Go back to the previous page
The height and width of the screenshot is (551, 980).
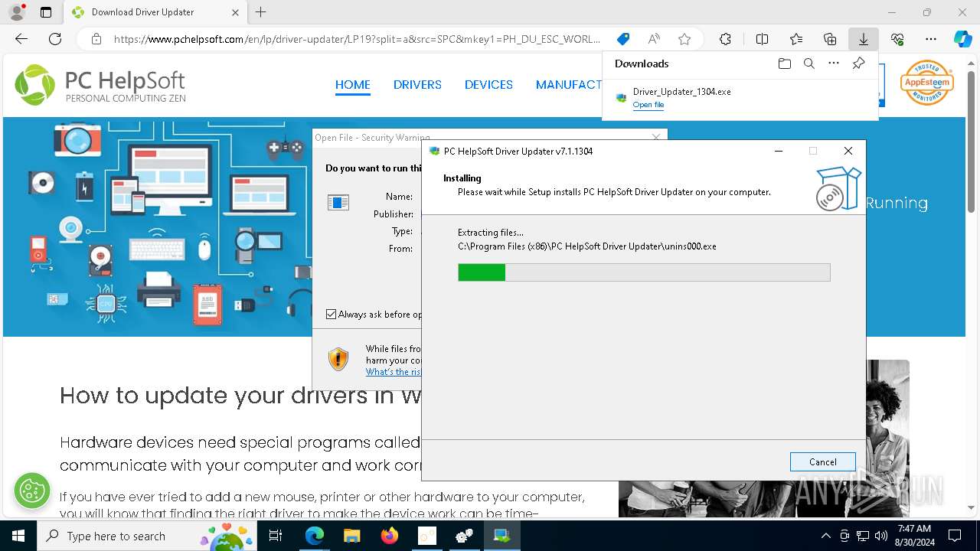tap(21, 39)
